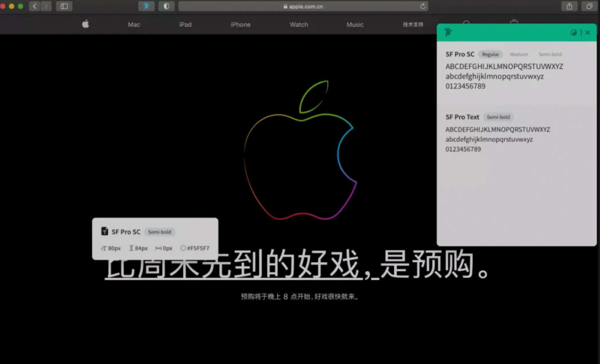Image resolution: width=600 pixels, height=364 pixels.
Task: Go forward with the Safari forward arrow
Action: [46, 6]
